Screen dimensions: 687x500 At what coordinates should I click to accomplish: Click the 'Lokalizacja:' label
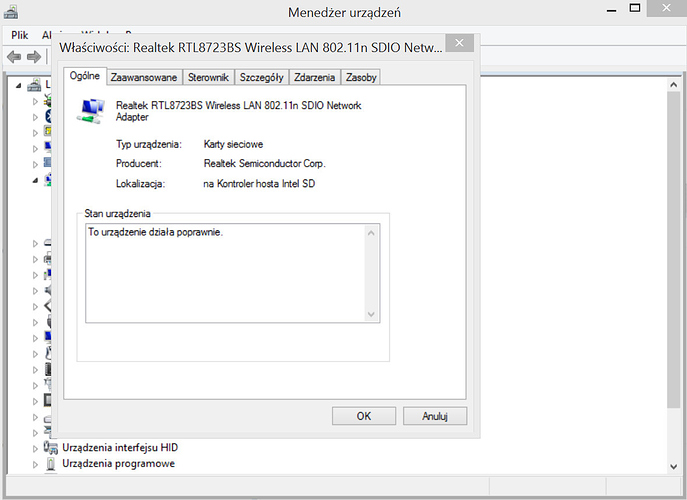pyautogui.click(x=140, y=184)
